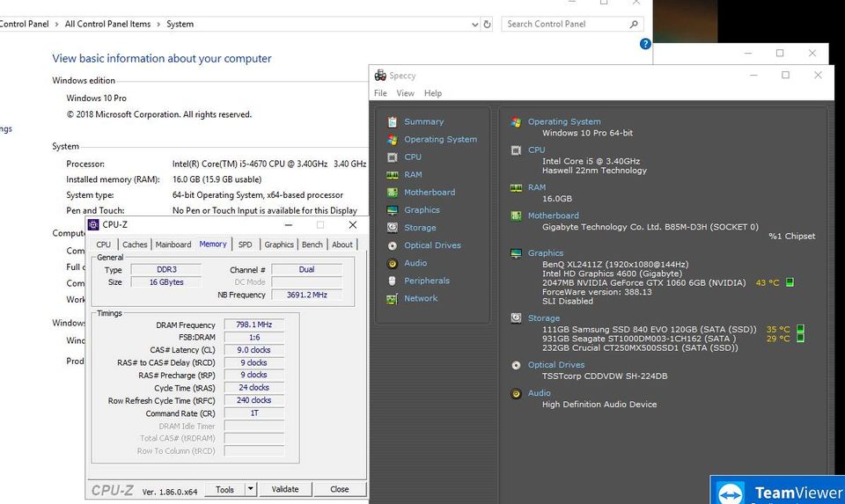Click the Motherboard icon in Speccy sidebar

(x=393, y=192)
